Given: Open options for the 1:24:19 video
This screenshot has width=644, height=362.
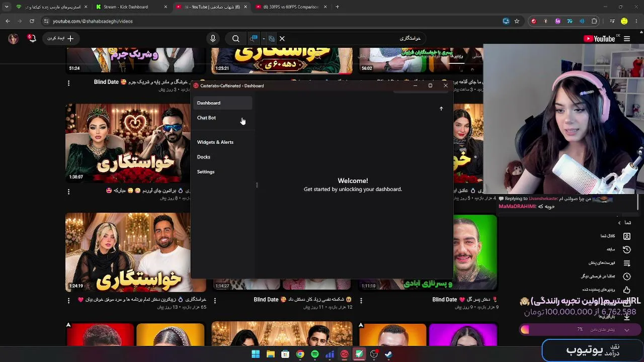Looking at the screenshot, I should pos(68,301).
